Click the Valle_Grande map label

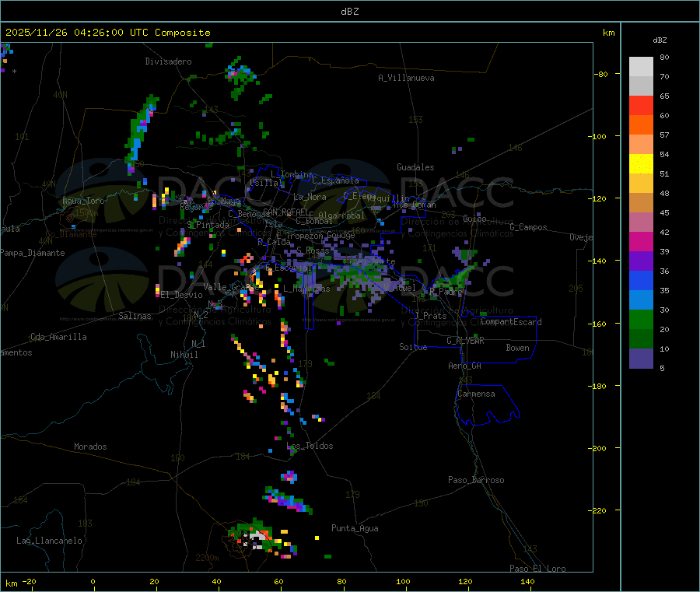pos(231,287)
